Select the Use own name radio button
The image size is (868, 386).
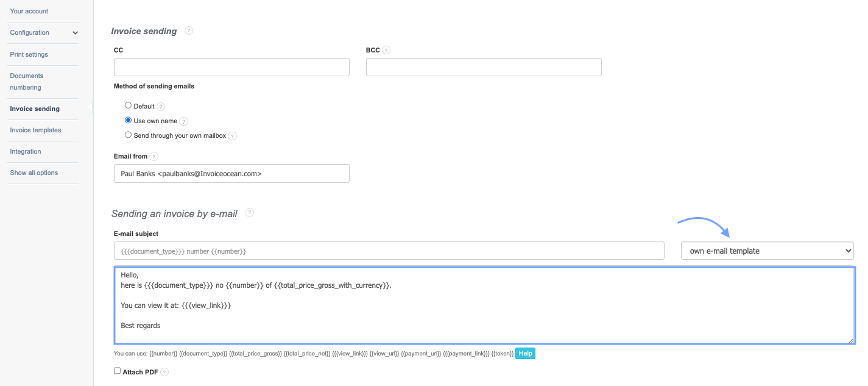click(128, 120)
